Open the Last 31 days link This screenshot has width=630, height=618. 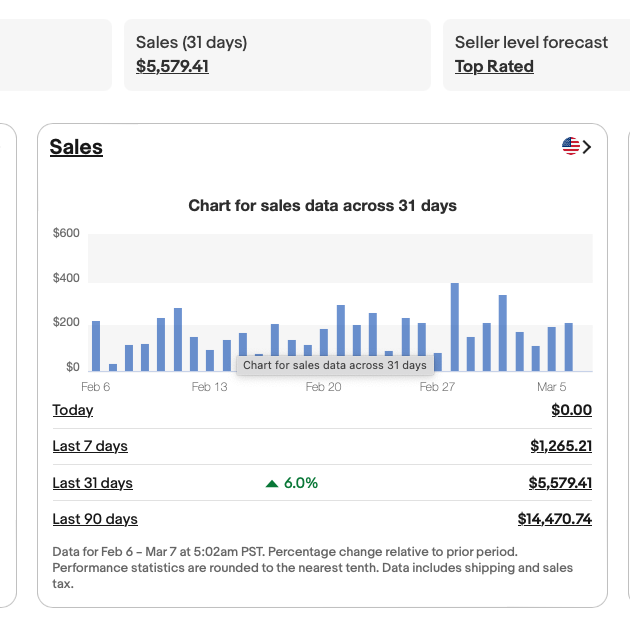point(92,483)
